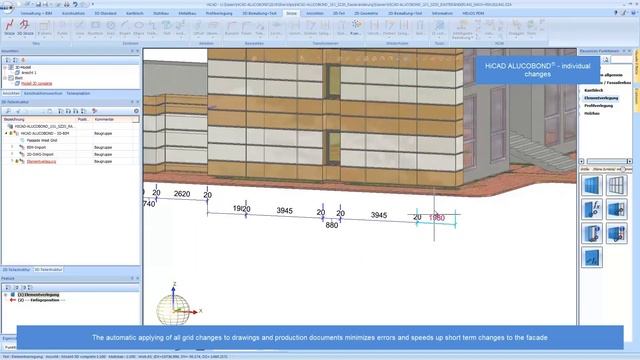Expand the Blatt node in Ansichten
This screenshot has height=360, width=640.
click(5, 78)
